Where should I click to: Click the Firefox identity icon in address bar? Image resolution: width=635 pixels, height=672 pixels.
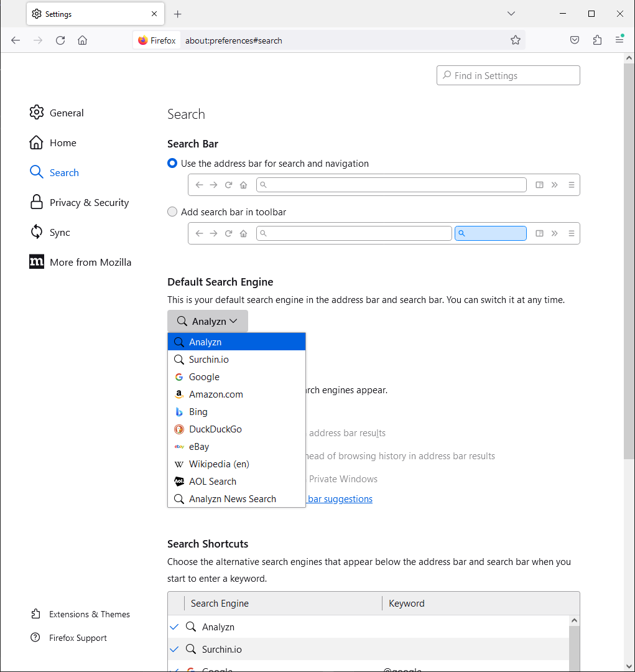click(x=157, y=40)
